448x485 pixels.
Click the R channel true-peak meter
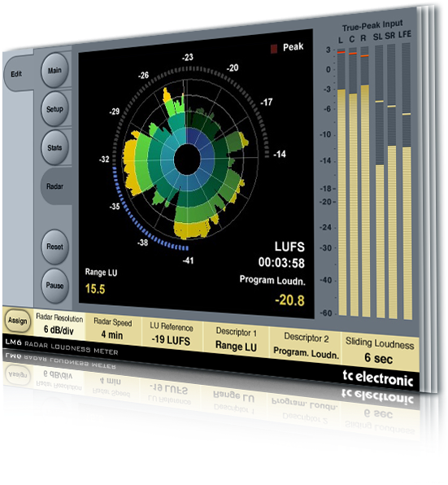click(x=365, y=181)
